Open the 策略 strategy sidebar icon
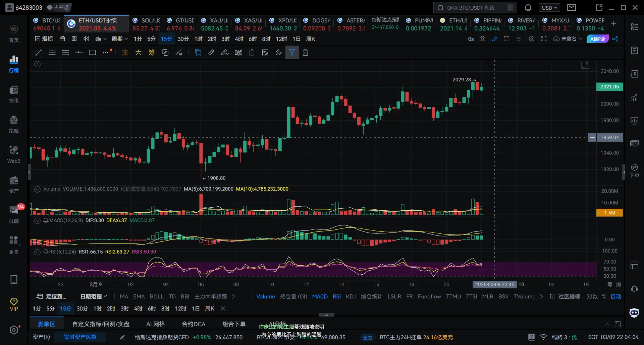The height and width of the screenshot is (345, 644). coord(14,124)
